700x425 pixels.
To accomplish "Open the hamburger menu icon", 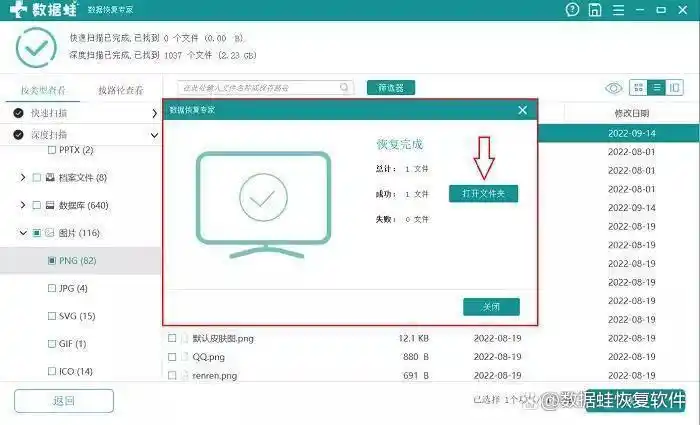I will (x=618, y=9).
